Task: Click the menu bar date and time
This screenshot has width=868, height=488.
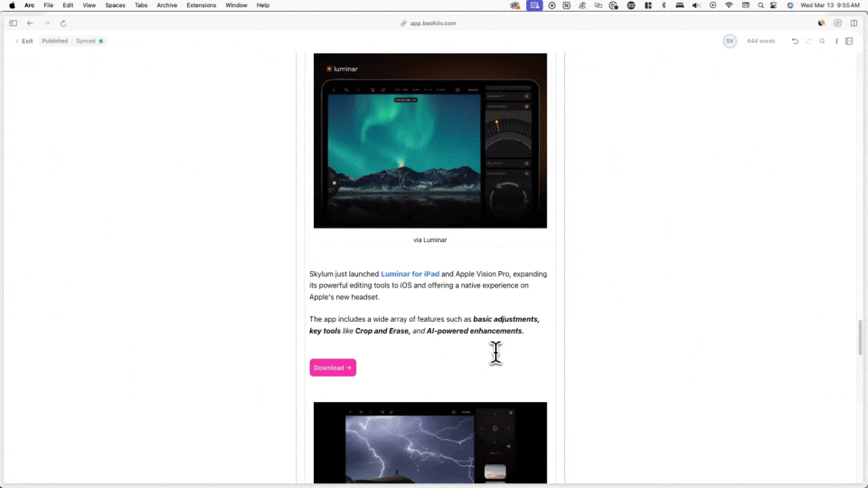Action: point(830,5)
